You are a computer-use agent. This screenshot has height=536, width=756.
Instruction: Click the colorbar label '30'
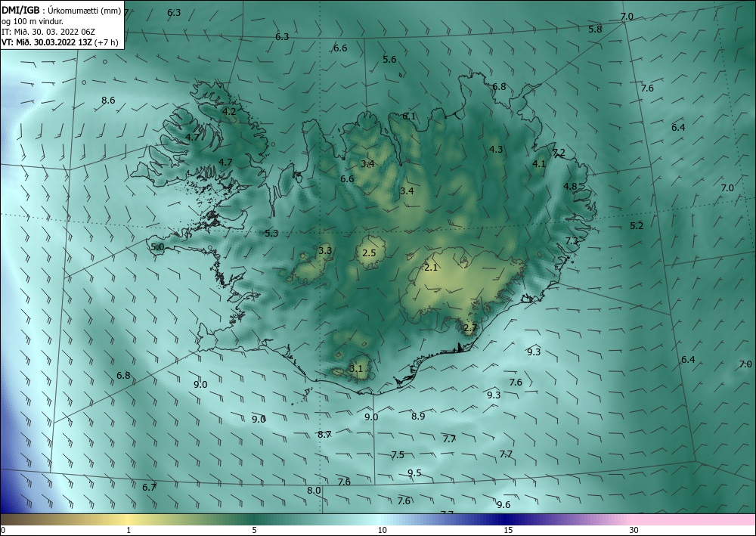click(x=634, y=530)
